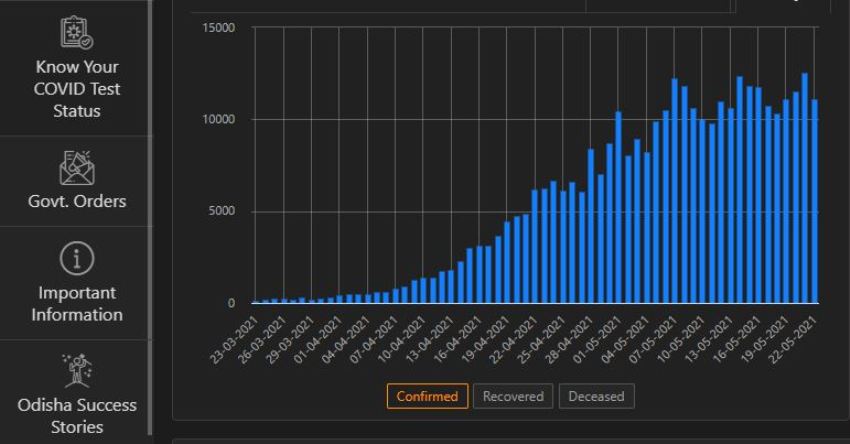
Task: Click the Govt. Orders envelope icon
Action: 77,168
